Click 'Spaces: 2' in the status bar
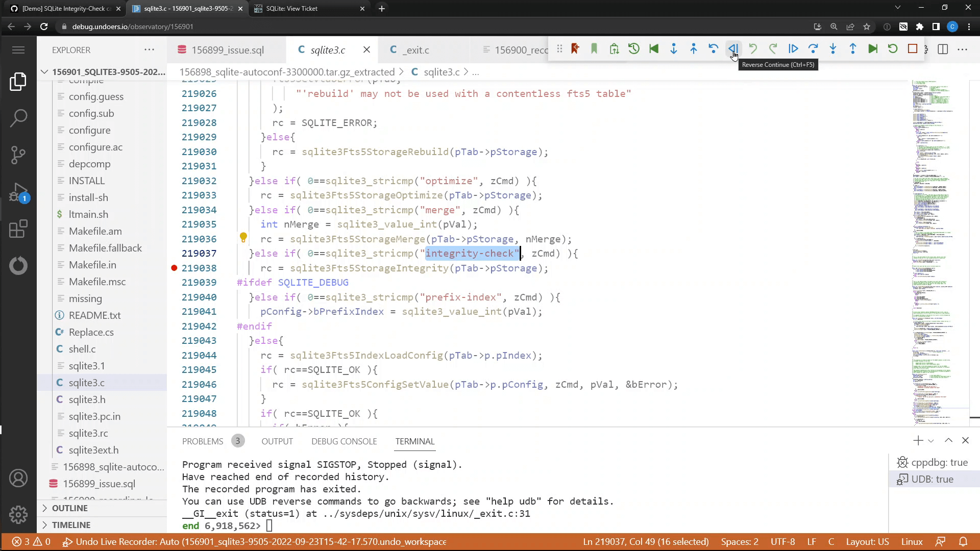 point(739,542)
